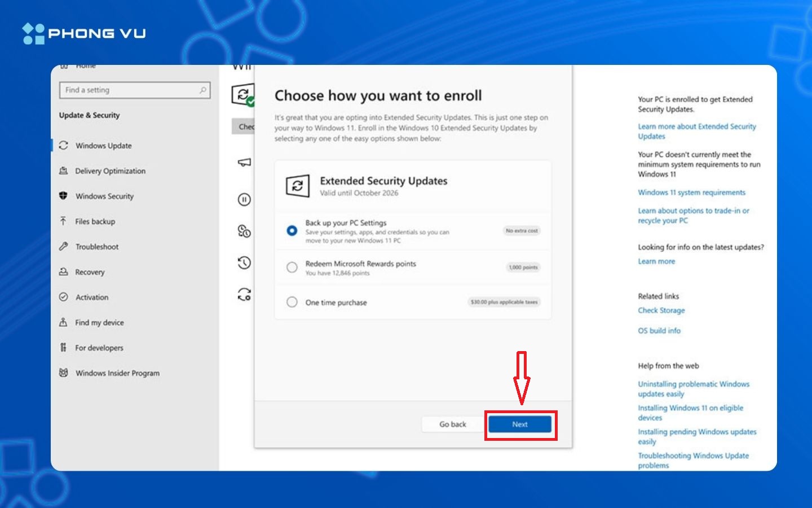
Task: Click the Extended Security Updates dialog icon
Action: click(x=298, y=186)
